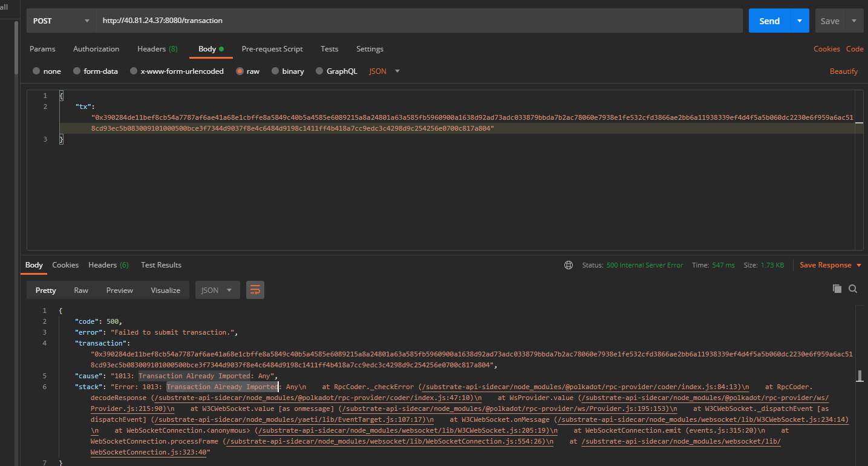Select the form-data body type

tap(96, 71)
